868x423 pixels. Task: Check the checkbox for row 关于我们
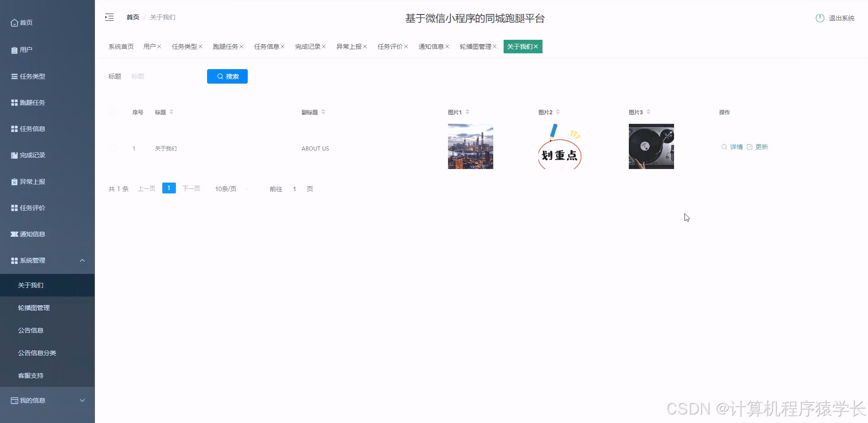tap(113, 148)
